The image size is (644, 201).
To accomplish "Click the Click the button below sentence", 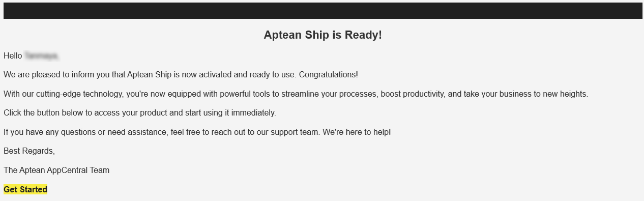I will (x=140, y=113).
